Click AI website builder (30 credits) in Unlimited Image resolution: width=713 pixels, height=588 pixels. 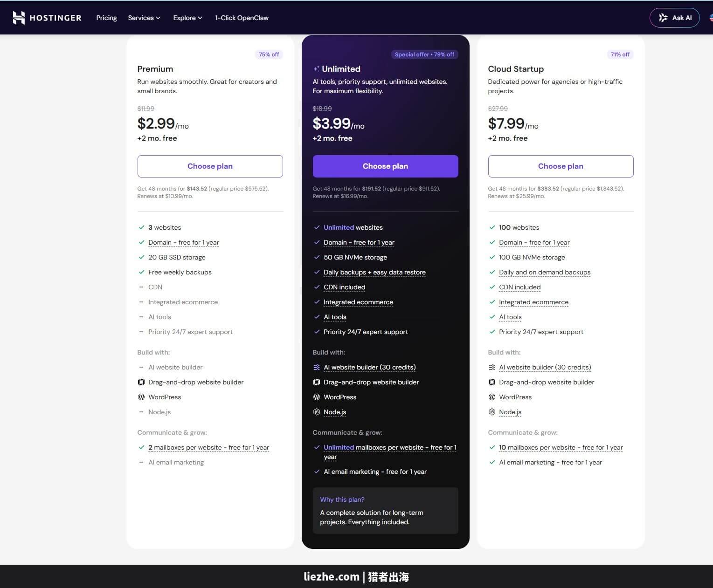[370, 367]
